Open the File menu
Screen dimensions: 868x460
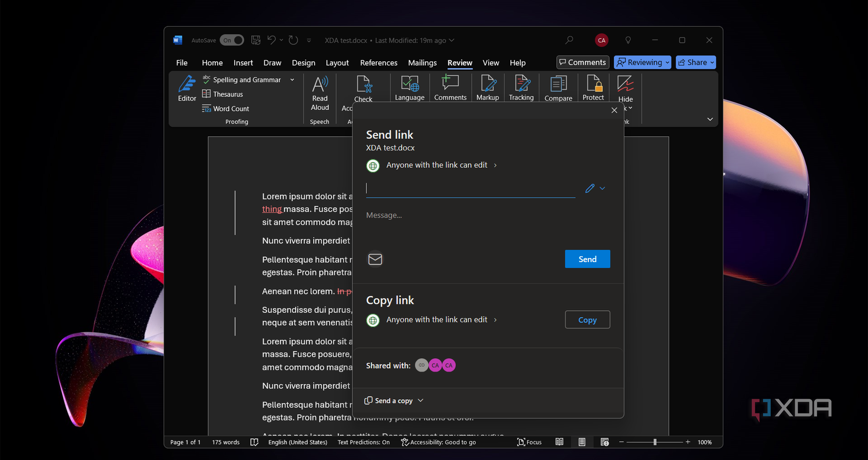click(x=182, y=62)
